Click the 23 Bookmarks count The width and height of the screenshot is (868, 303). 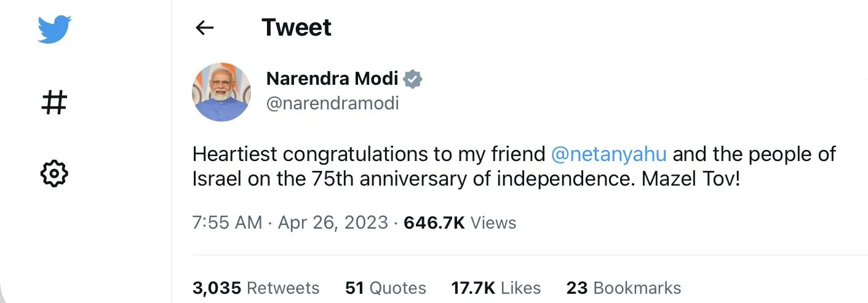click(x=623, y=288)
